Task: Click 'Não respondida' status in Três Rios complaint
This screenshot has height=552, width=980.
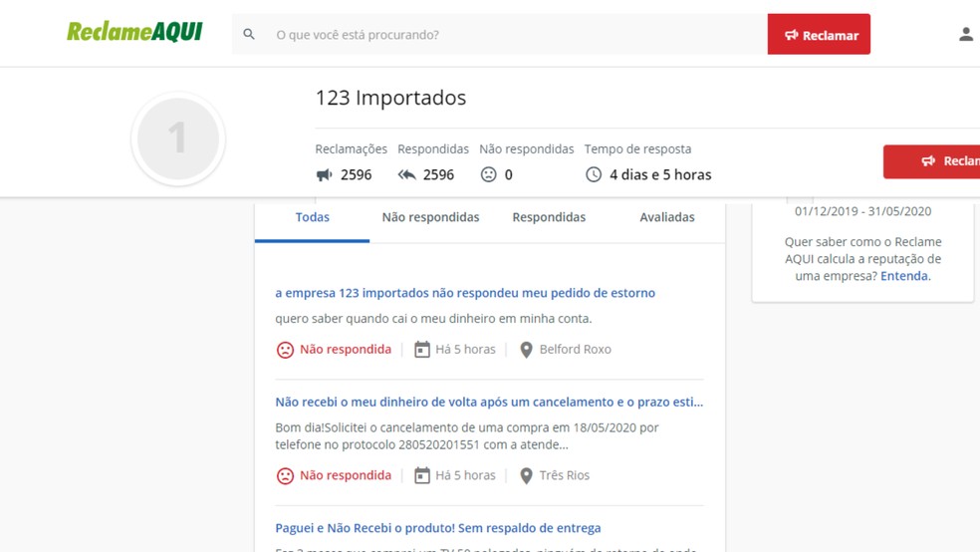Action: click(345, 475)
